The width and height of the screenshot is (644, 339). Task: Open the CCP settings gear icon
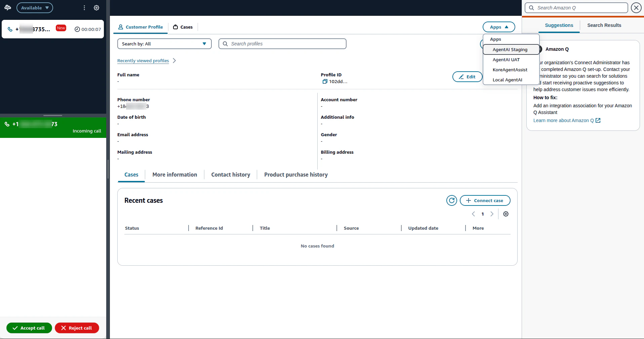click(x=96, y=8)
